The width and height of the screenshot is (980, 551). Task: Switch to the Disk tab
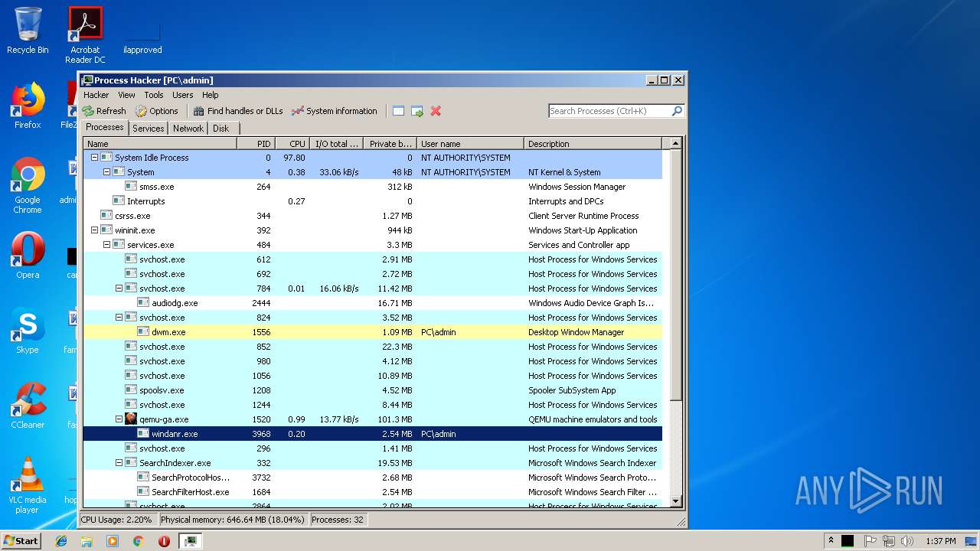pos(221,129)
